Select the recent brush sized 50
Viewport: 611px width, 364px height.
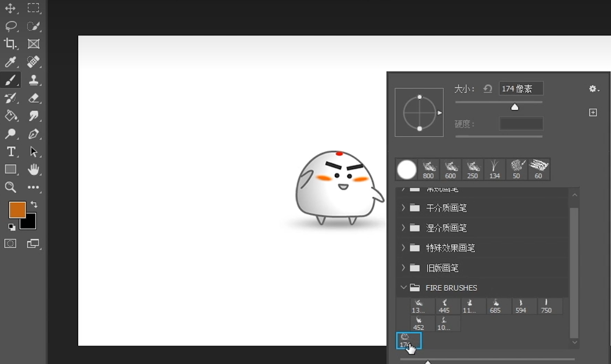click(517, 170)
